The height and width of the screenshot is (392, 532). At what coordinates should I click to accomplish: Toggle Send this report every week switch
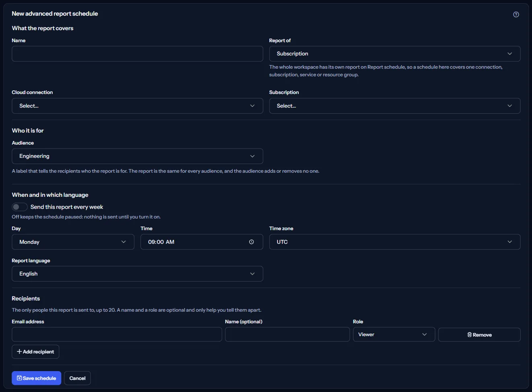pos(19,207)
